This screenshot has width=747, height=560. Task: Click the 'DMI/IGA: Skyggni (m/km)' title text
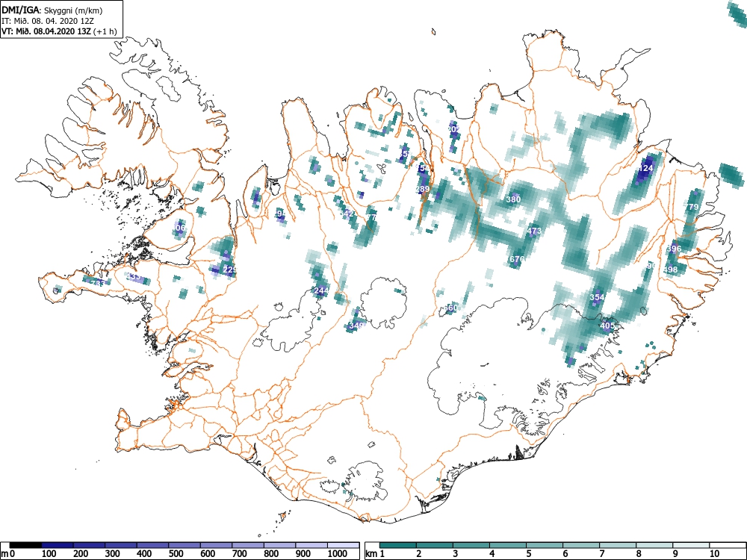[x=52, y=10]
